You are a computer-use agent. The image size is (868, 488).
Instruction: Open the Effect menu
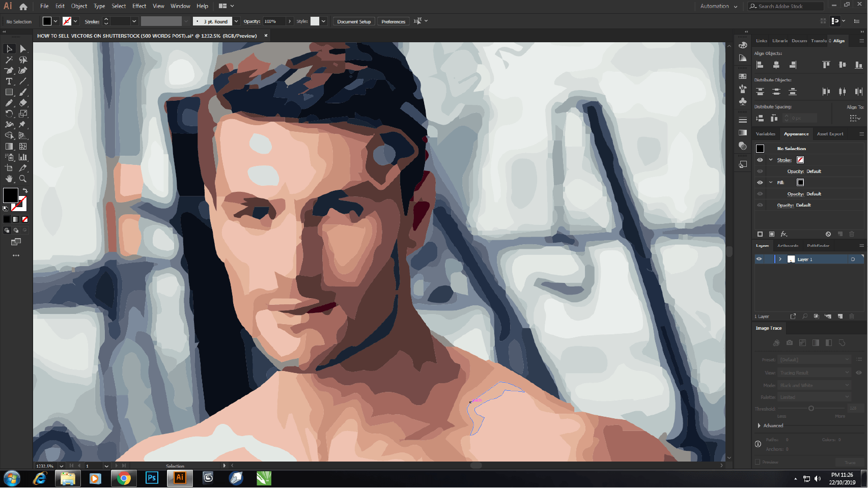tap(139, 6)
